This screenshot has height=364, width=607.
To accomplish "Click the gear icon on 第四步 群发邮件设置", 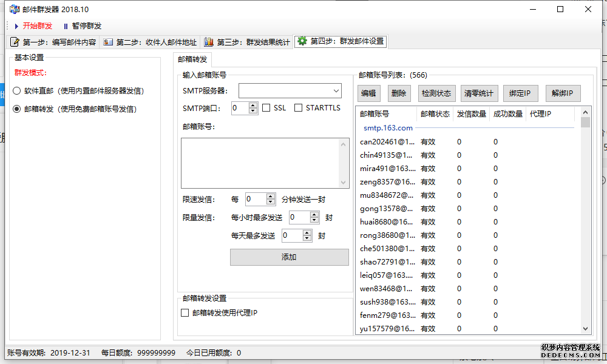I will point(303,42).
